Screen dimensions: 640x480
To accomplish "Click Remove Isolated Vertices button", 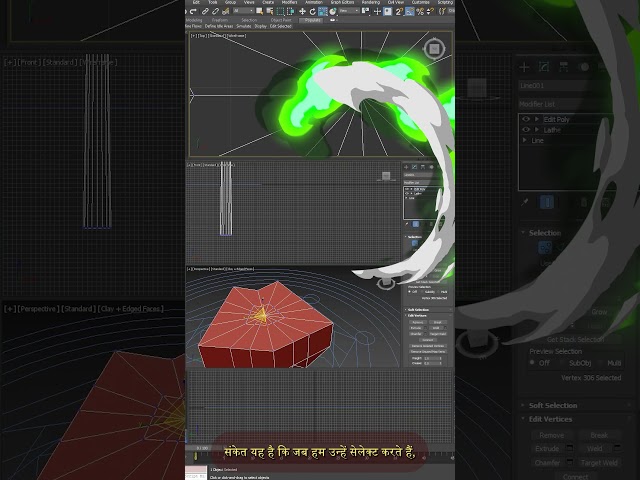I will click(428, 346).
